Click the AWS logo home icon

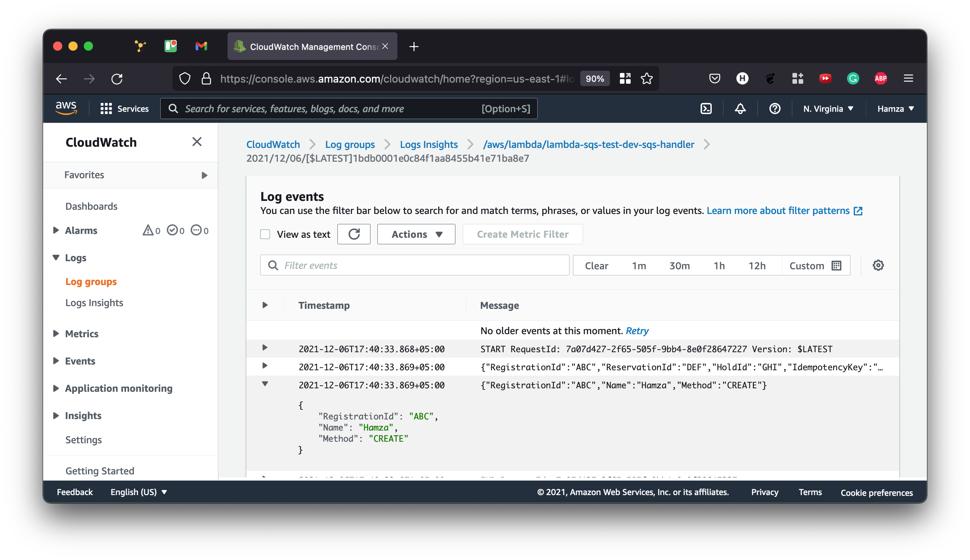(x=66, y=108)
